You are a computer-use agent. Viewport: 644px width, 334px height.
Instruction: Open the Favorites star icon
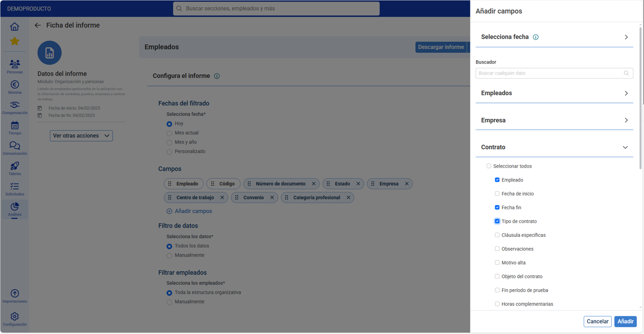coord(15,41)
